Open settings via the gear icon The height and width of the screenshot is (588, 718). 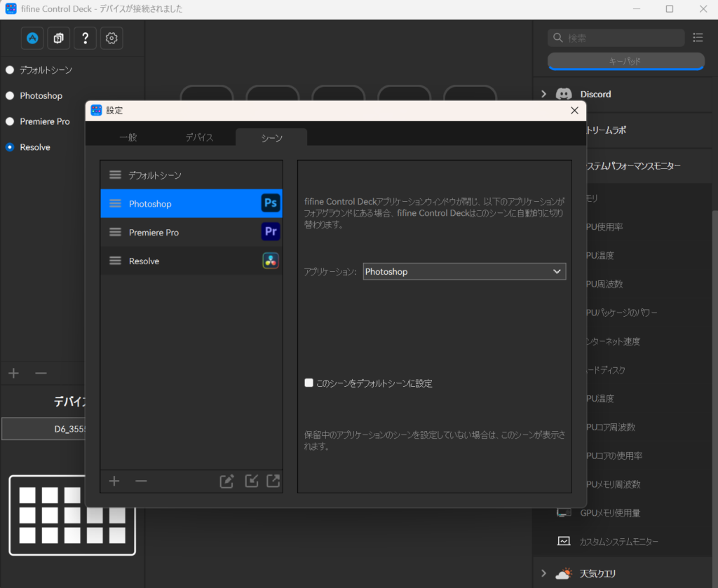[111, 39]
